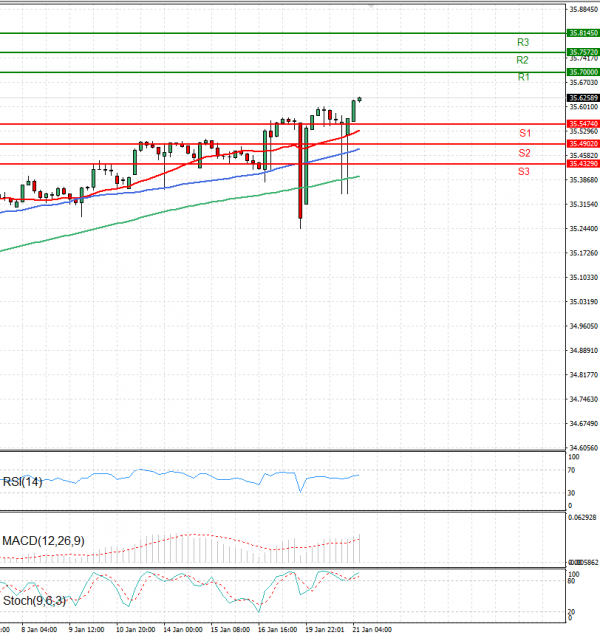This screenshot has height=638, width=600.
Task: Click the 10 Jan 20:00 time label
Action: click(x=135, y=629)
